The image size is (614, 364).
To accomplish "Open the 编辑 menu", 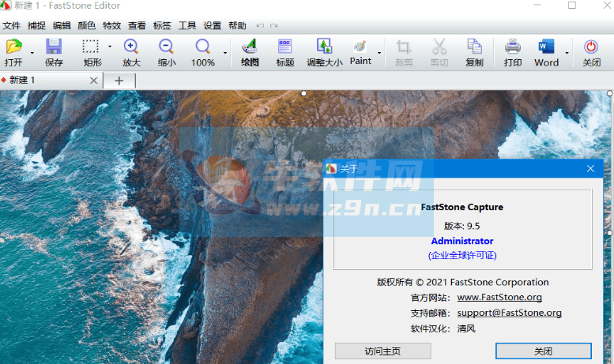I will [62, 26].
